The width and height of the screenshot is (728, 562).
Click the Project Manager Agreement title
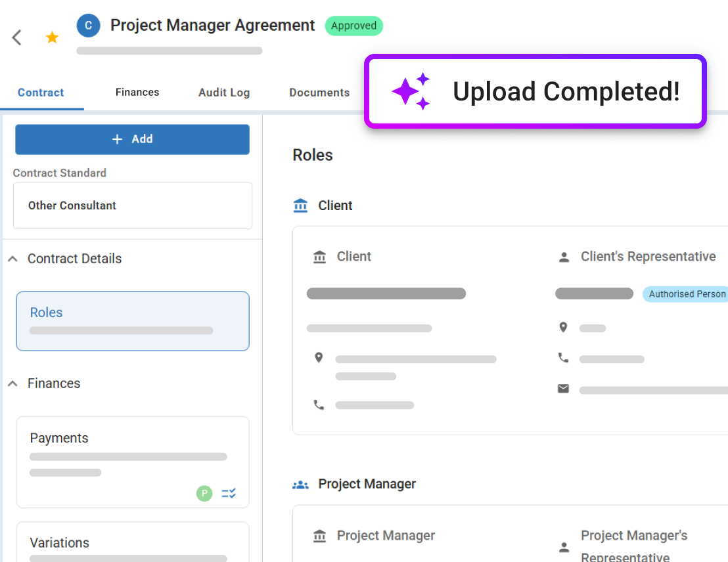click(x=212, y=25)
